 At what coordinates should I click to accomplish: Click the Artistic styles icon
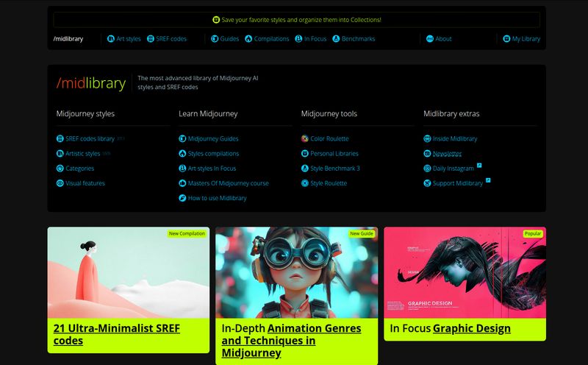[x=60, y=154]
